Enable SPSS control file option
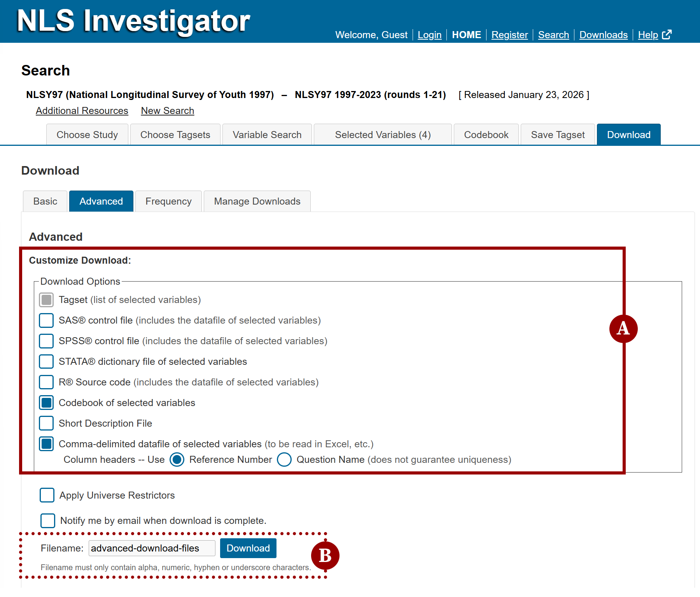700x597 pixels. pyautogui.click(x=46, y=341)
